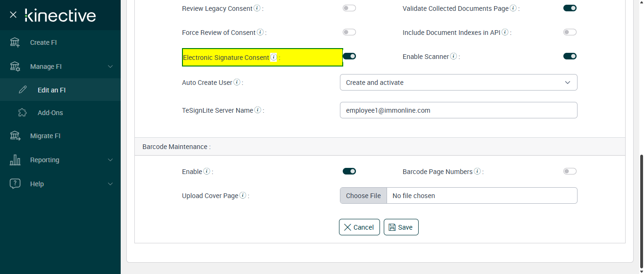Click info icon beside Upload Cover Page
The image size is (644, 274).
click(x=243, y=196)
